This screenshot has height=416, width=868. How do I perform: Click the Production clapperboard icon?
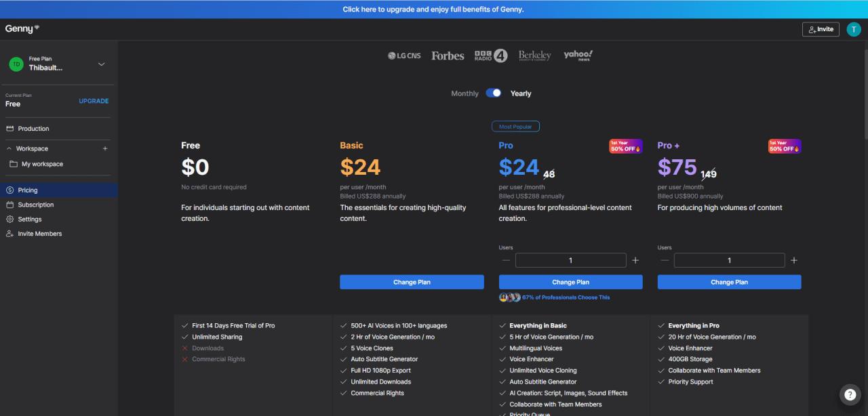tap(9, 129)
